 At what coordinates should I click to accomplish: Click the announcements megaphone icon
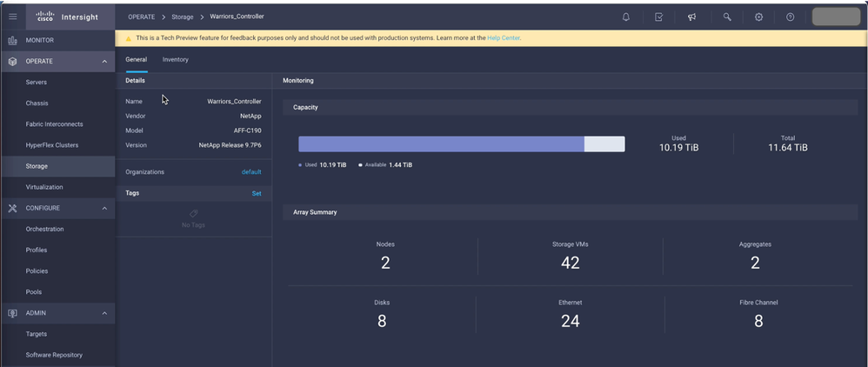[692, 17]
